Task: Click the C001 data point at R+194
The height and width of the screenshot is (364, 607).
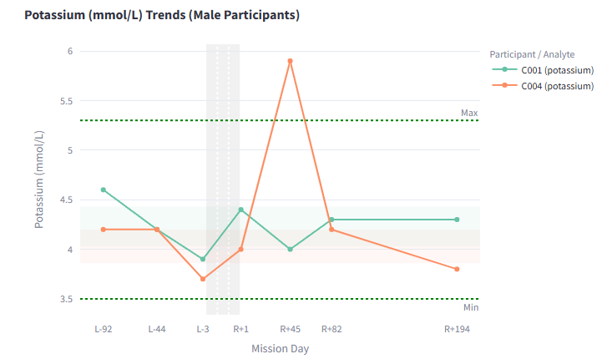Action: pos(457,220)
